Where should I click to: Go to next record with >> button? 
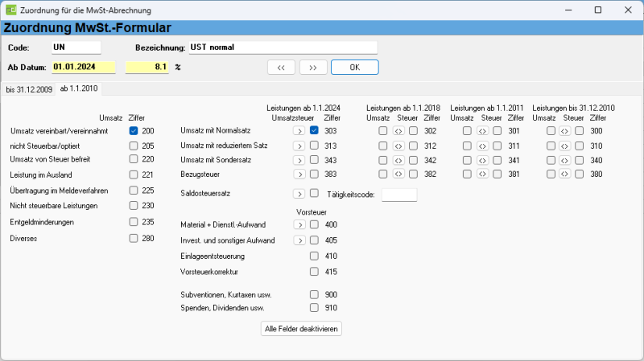313,68
